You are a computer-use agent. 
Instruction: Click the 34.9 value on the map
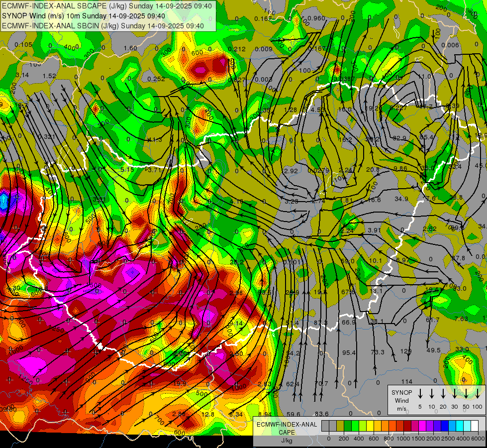tap(401, 199)
